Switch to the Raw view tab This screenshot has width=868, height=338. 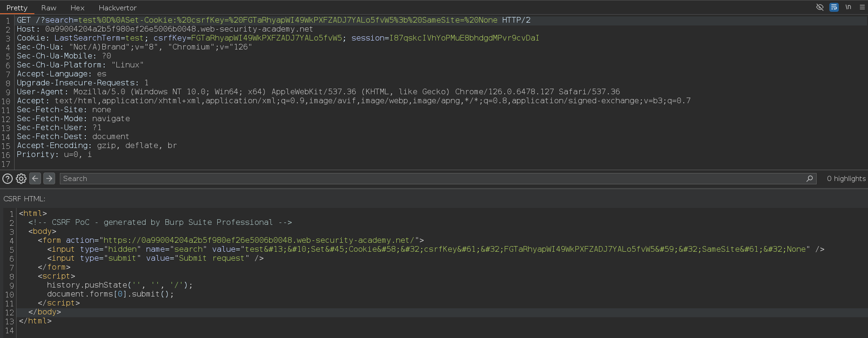(49, 8)
